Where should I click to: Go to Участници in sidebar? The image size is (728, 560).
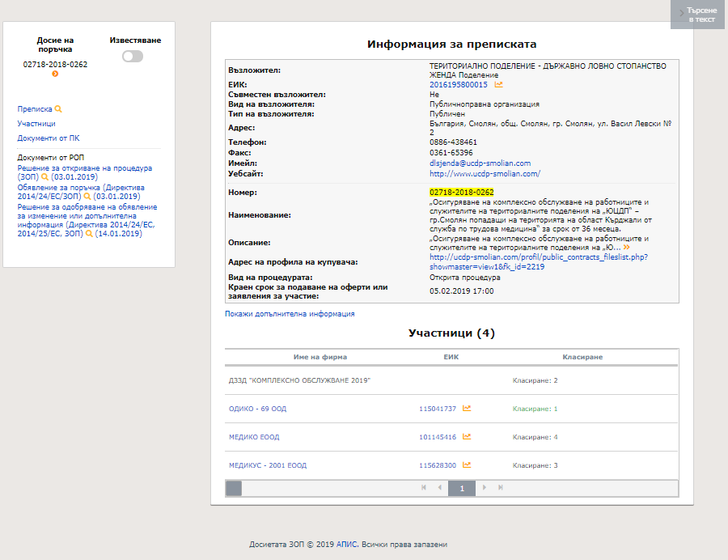(36, 124)
